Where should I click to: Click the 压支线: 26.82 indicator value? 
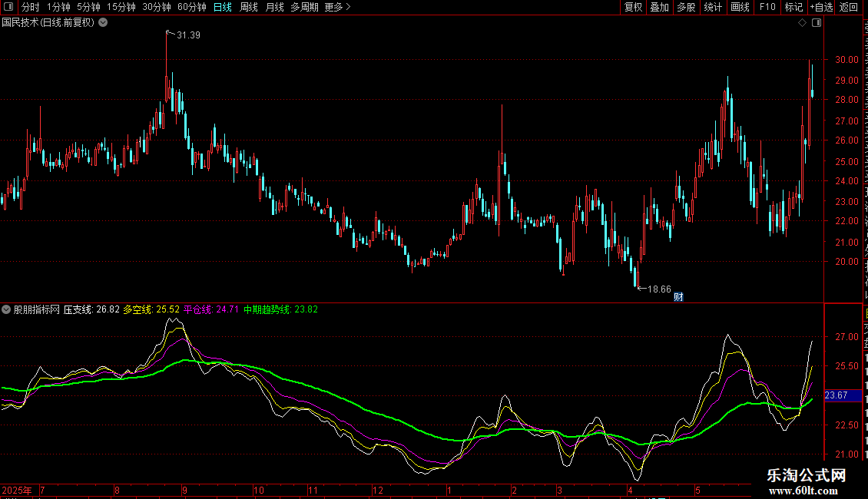(91, 310)
